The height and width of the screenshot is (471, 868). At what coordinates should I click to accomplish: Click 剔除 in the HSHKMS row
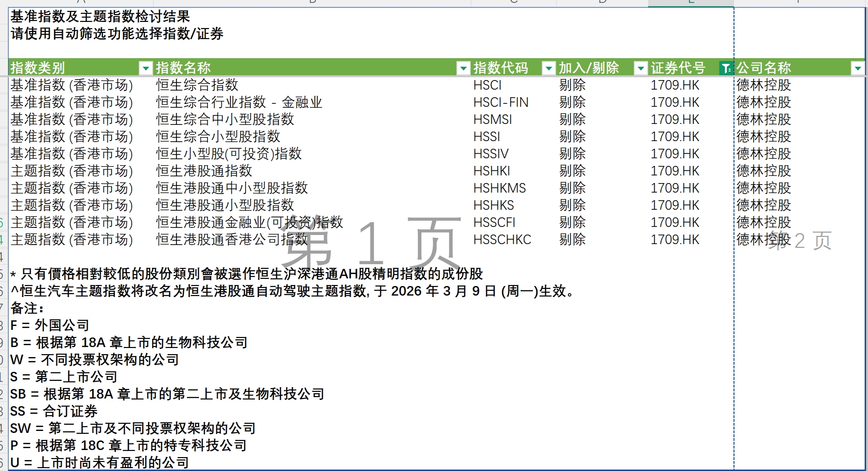click(572, 188)
